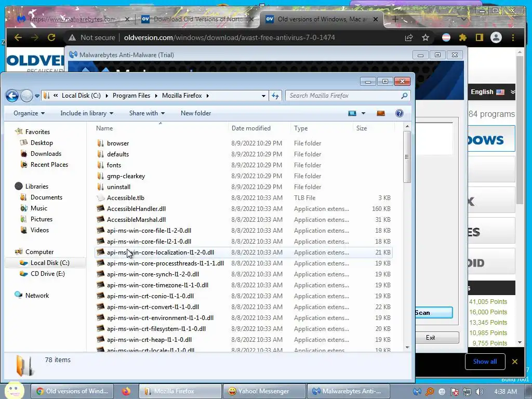
Task: Select the uninstall folder
Action: (118, 187)
